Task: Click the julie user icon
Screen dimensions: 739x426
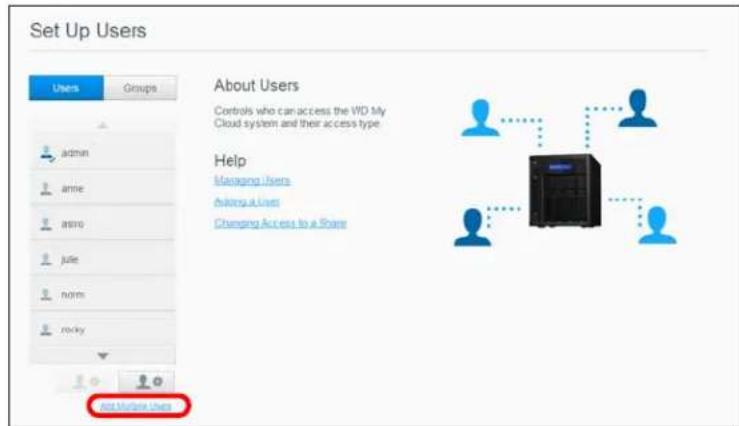Action: [46, 259]
